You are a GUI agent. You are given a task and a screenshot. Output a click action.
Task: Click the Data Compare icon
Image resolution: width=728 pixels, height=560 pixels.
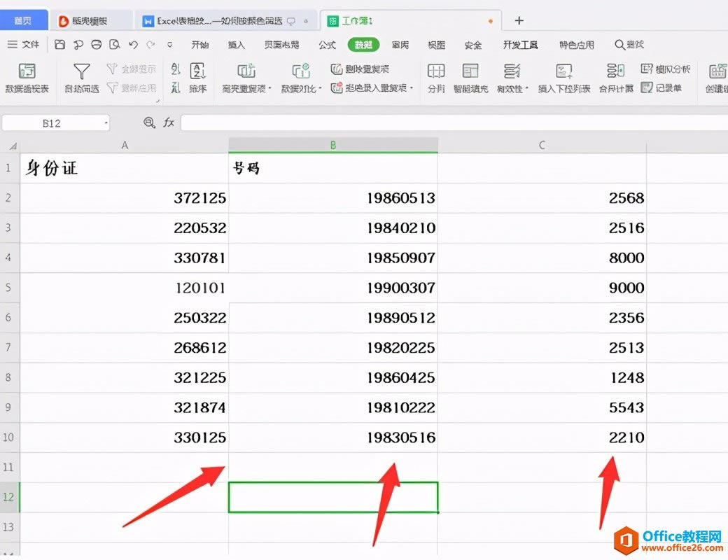(301, 71)
